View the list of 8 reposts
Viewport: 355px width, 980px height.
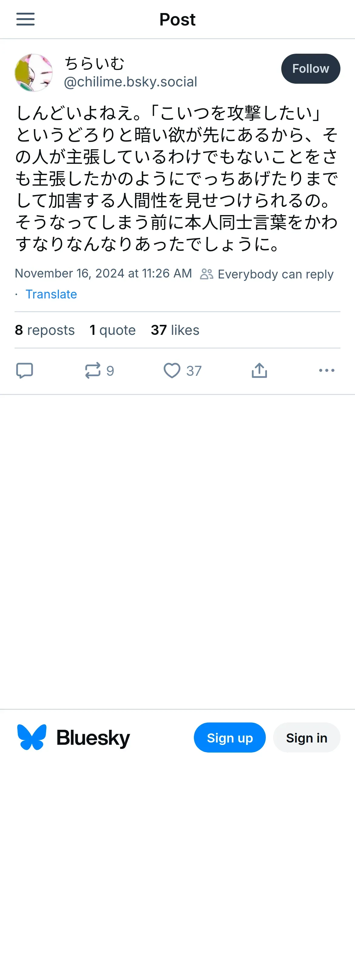coord(45,330)
